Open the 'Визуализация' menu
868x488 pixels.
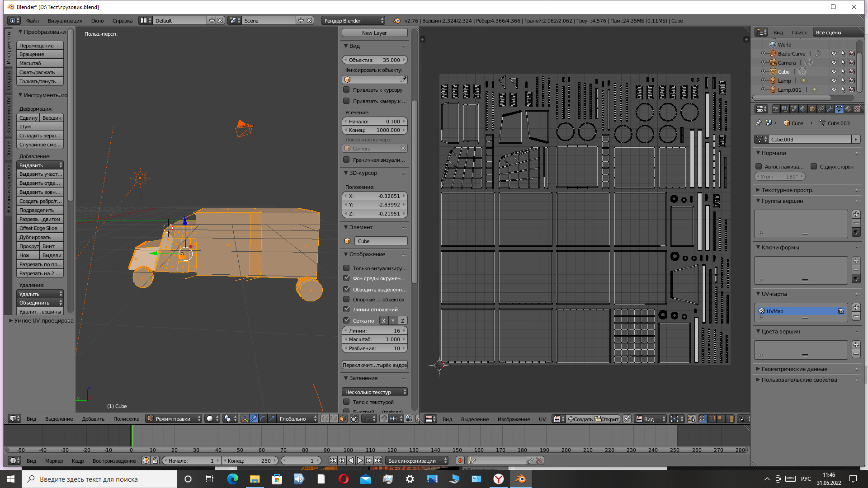point(65,21)
